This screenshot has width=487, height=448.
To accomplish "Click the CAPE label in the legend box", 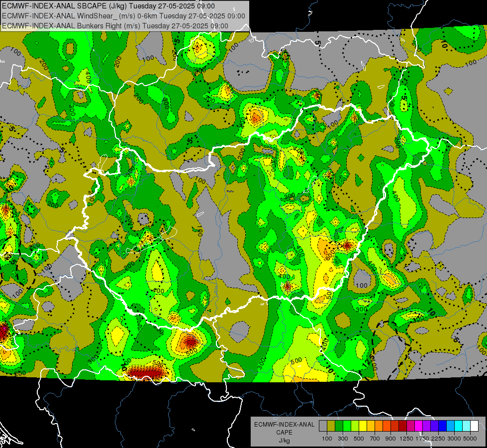I will click(x=284, y=432).
